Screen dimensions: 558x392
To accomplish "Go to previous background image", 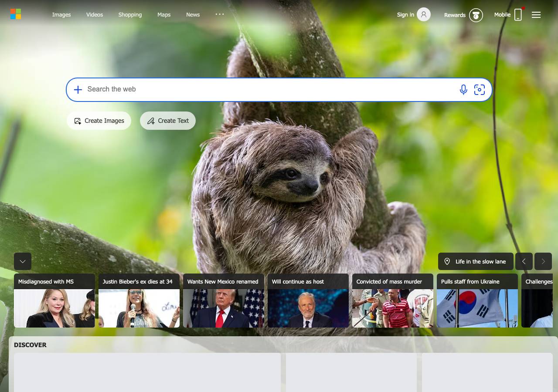I will [524, 261].
